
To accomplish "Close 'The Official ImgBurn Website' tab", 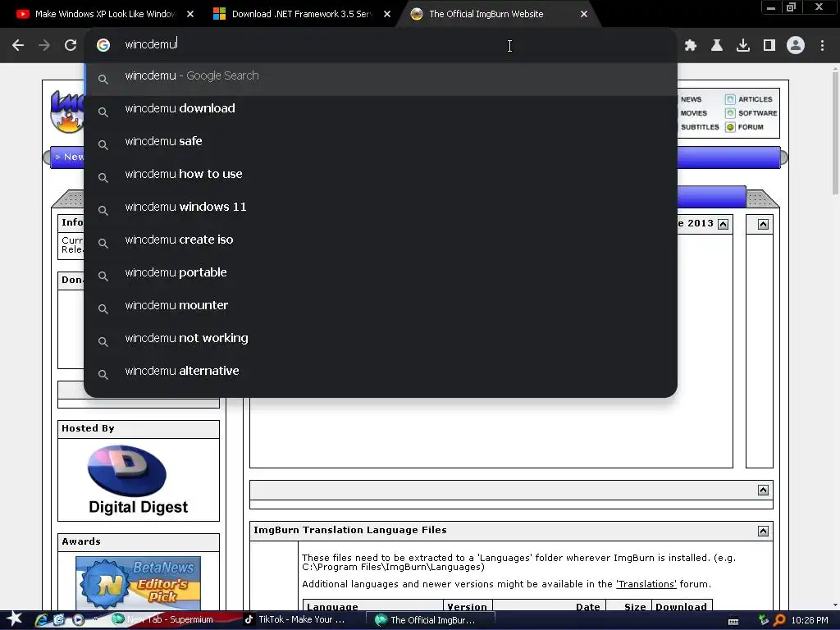I will [x=584, y=14].
